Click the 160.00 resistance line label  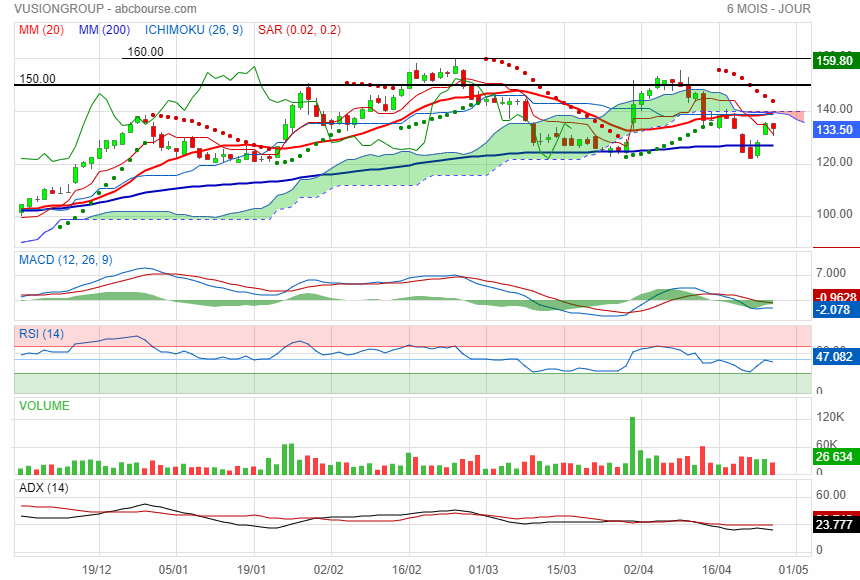pos(145,52)
